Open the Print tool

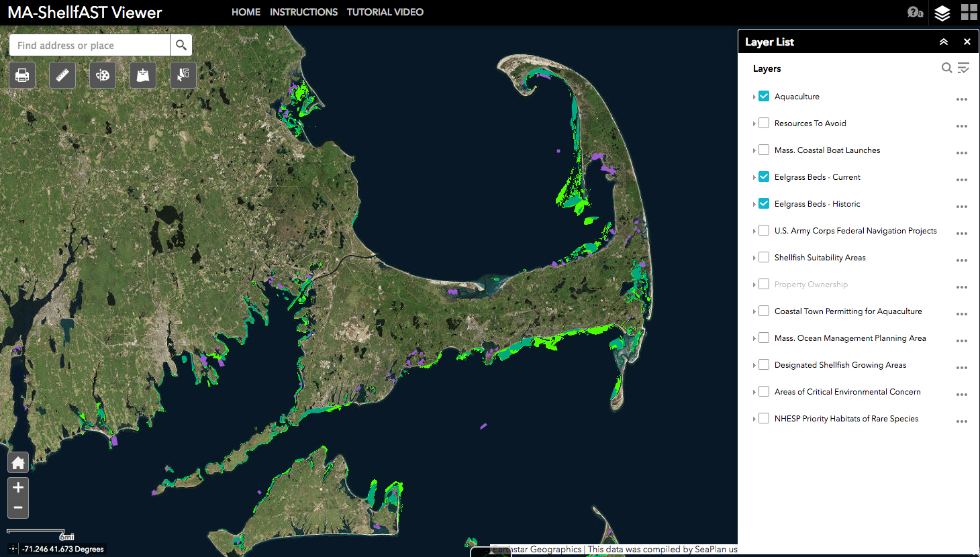(22, 75)
